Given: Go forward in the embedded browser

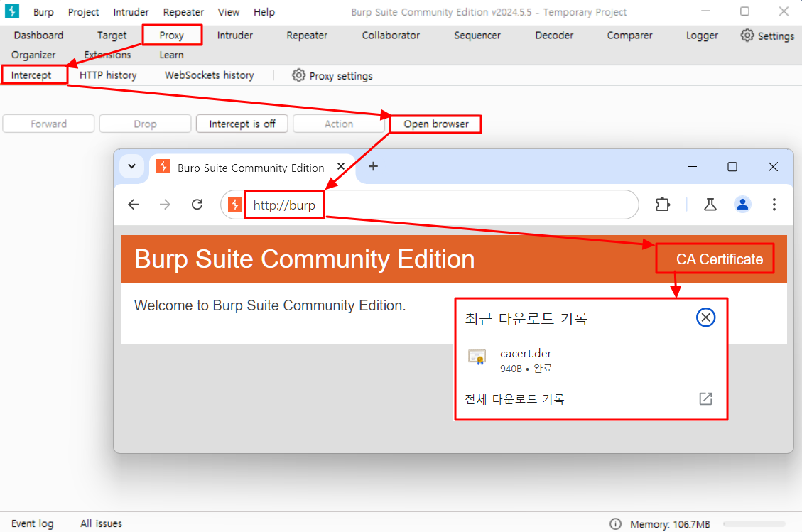Looking at the screenshot, I should point(165,205).
